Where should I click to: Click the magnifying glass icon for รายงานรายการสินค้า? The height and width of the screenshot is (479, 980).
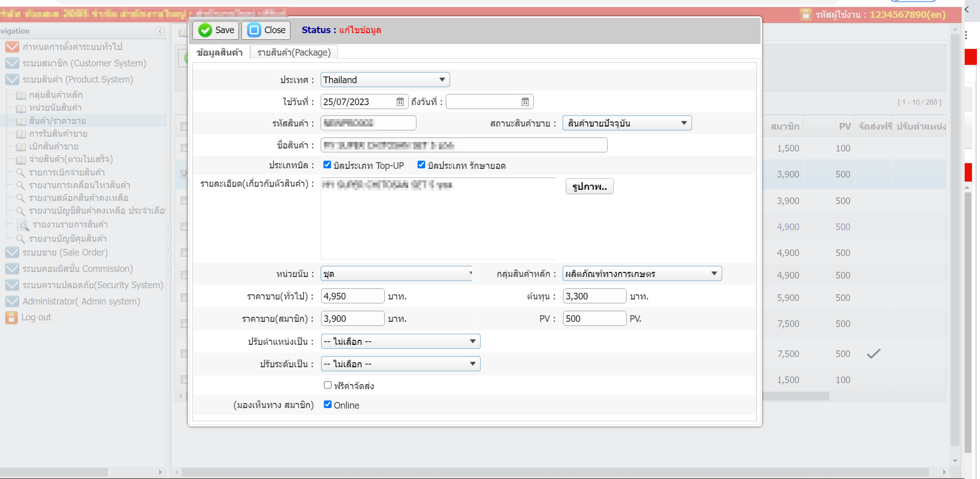23,224
